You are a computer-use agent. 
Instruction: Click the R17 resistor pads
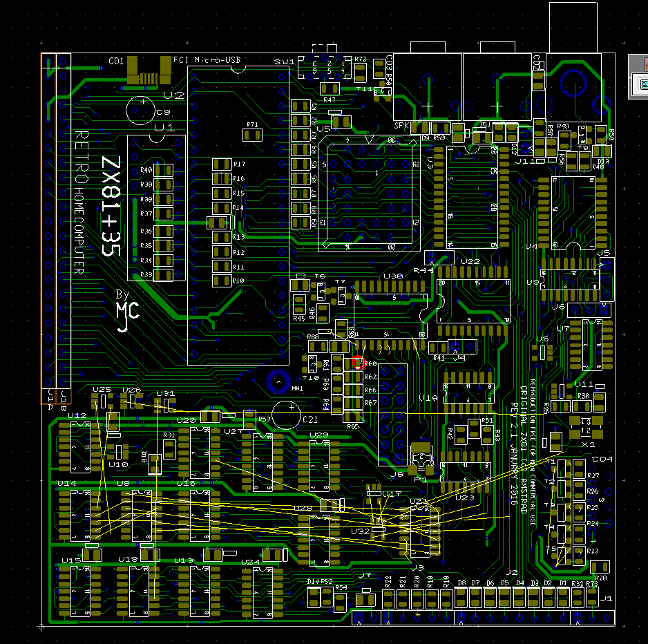point(222,164)
